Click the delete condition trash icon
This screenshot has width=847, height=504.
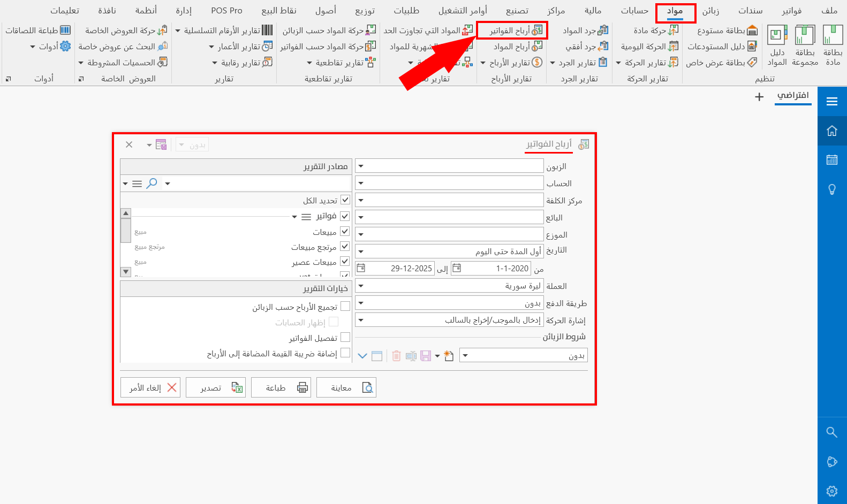coord(396,356)
